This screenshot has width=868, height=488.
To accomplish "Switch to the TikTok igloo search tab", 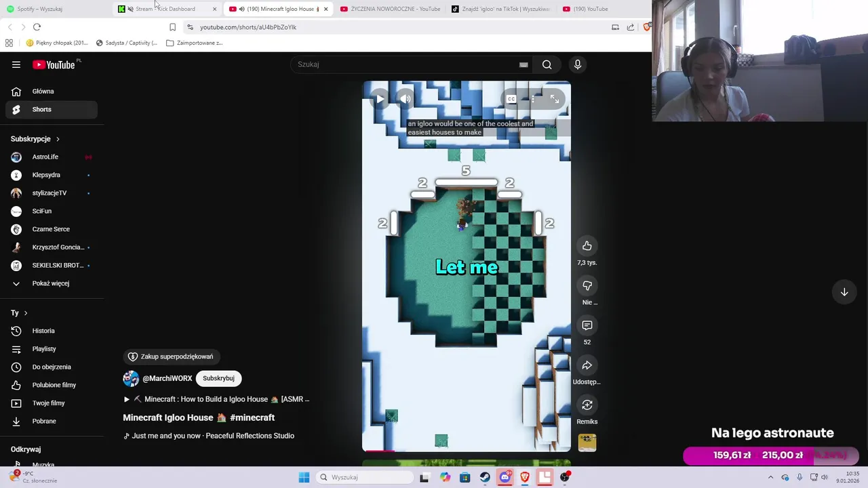I will pyautogui.click(x=502, y=9).
